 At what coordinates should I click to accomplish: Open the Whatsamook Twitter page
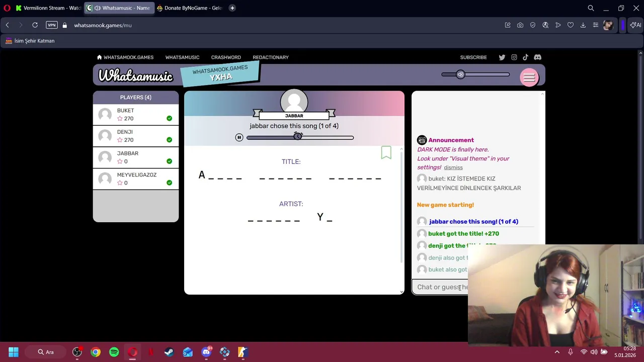pos(502,57)
